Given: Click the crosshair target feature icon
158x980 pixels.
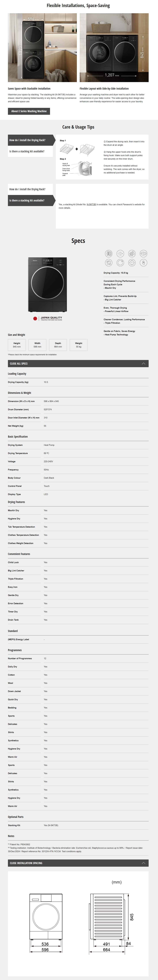Looking at the screenshot, I should point(132,262).
